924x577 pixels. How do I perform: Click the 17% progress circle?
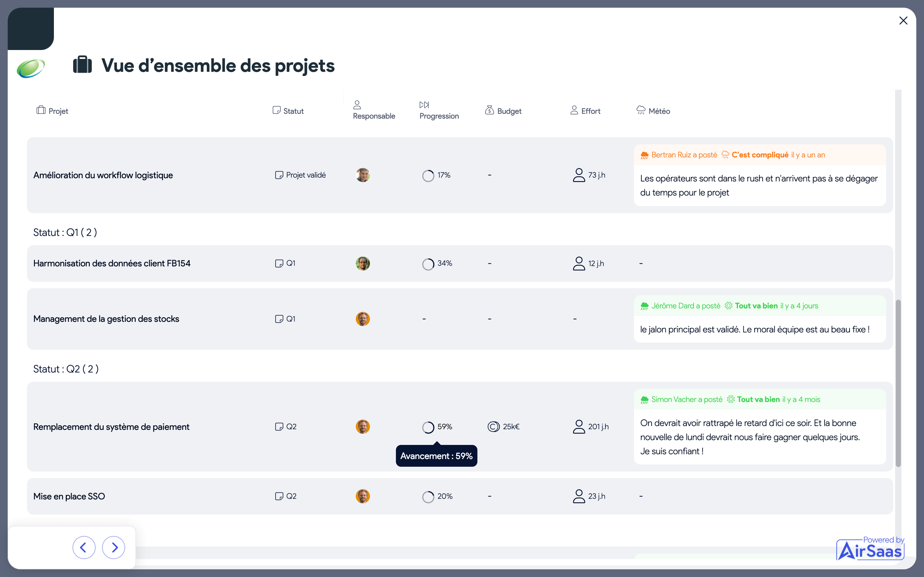(428, 176)
